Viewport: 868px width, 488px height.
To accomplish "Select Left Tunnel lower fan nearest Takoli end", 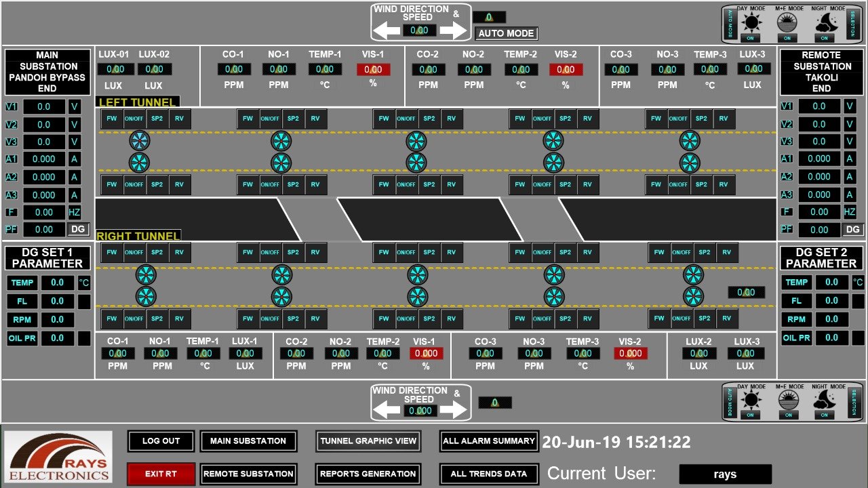I will 690,162.
